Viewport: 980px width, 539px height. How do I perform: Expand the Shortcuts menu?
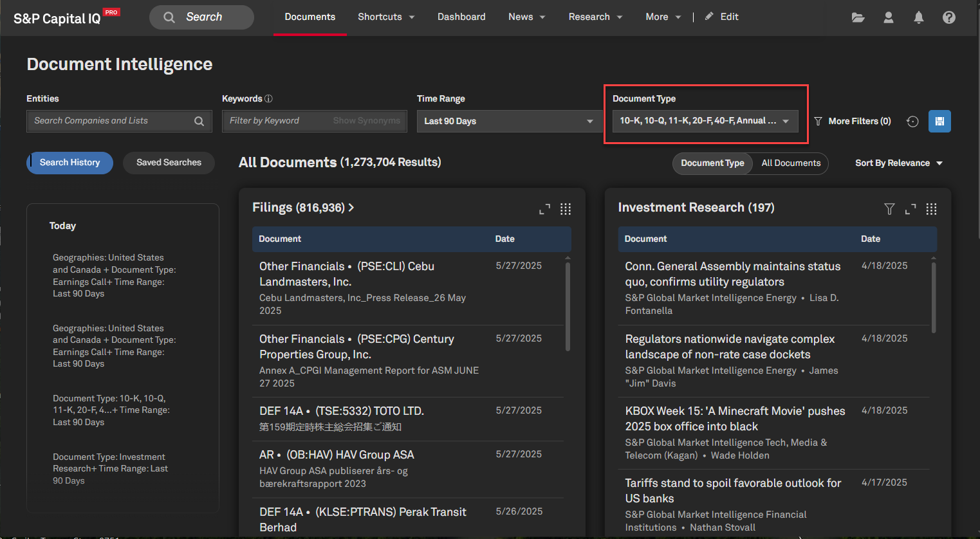(386, 17)
